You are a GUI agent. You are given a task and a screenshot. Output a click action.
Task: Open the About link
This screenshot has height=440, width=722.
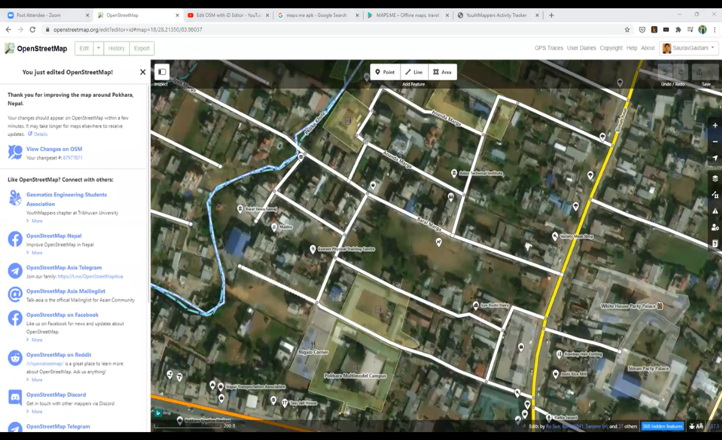coord(647,48)
